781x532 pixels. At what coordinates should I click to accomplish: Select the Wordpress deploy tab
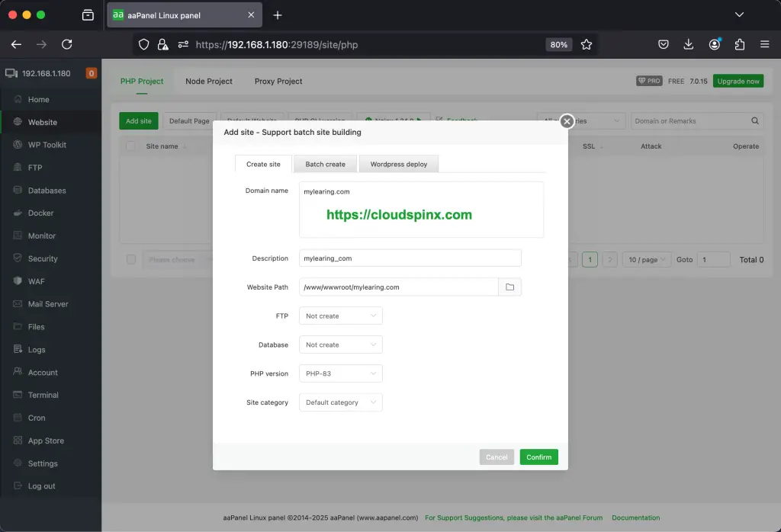pos(399,165)
